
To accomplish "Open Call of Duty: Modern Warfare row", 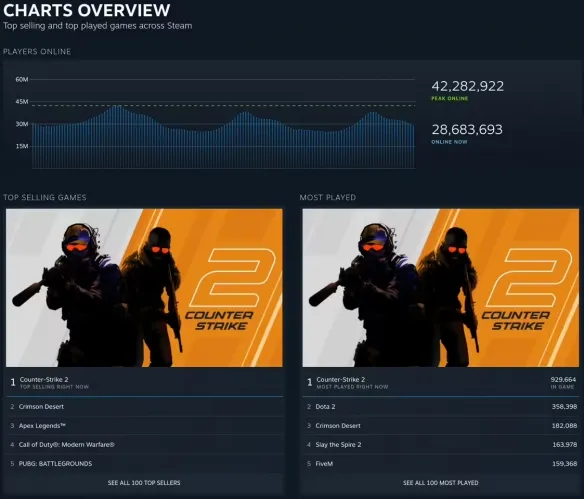I will (x=144, y=445).
